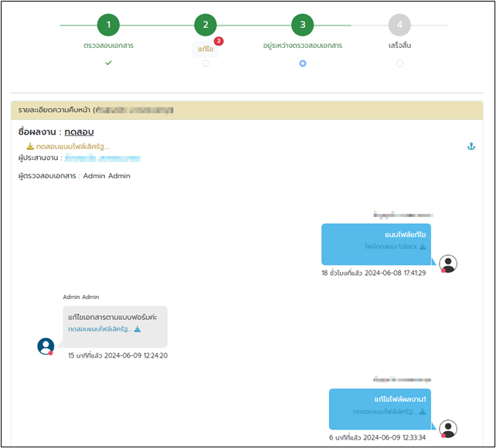Click download icon in Admin's gray message

click(x=138, y=329)
